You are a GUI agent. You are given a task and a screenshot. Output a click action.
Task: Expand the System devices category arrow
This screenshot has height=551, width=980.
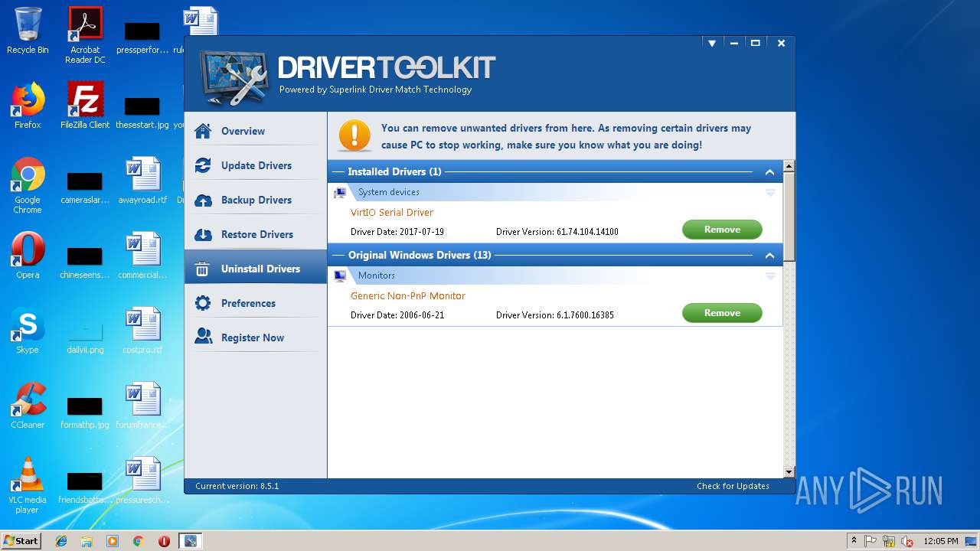770,193
